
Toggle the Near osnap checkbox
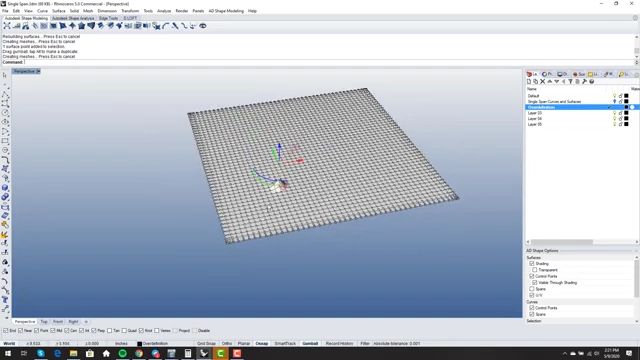coord(20,331)
